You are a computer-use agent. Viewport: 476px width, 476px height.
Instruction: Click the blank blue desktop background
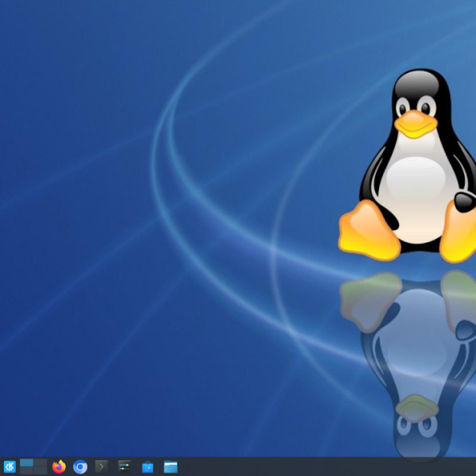click(79, 119)
